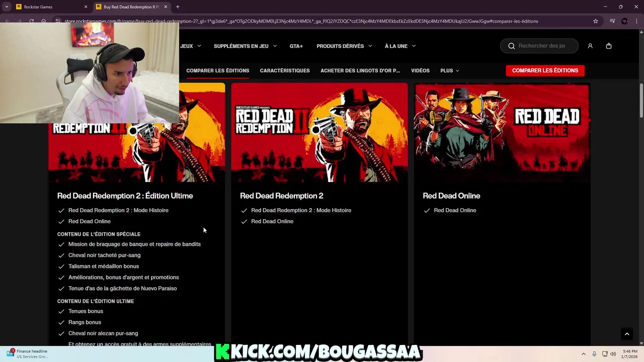644x362 pixels.
Task: Click Red Dead Online under standard edition
Action: click(272, 221)
